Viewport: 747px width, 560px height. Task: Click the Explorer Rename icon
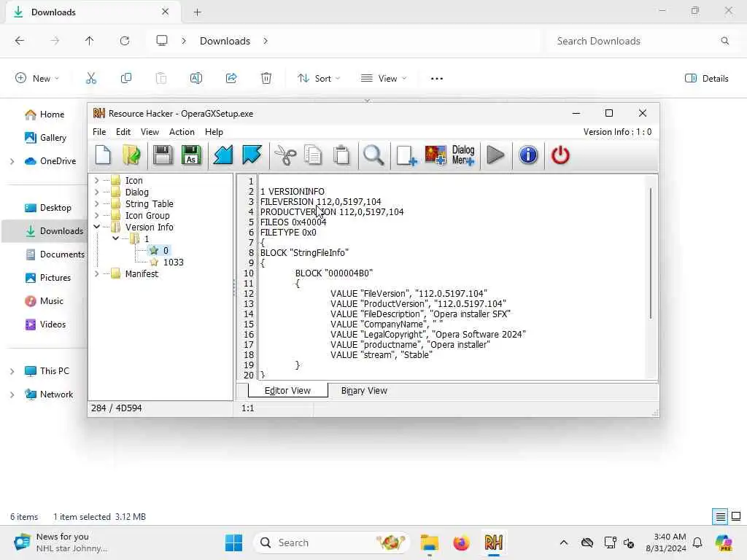point(196,79)
